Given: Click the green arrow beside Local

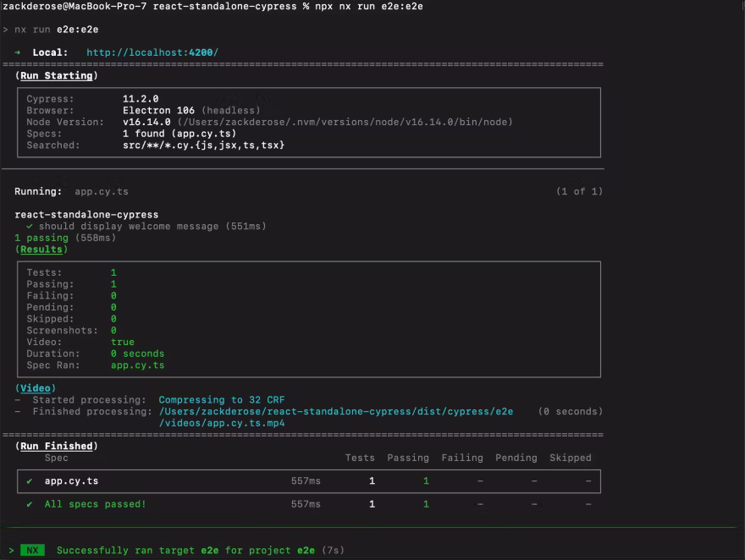Looking at the screenshot, I should 17,52.
